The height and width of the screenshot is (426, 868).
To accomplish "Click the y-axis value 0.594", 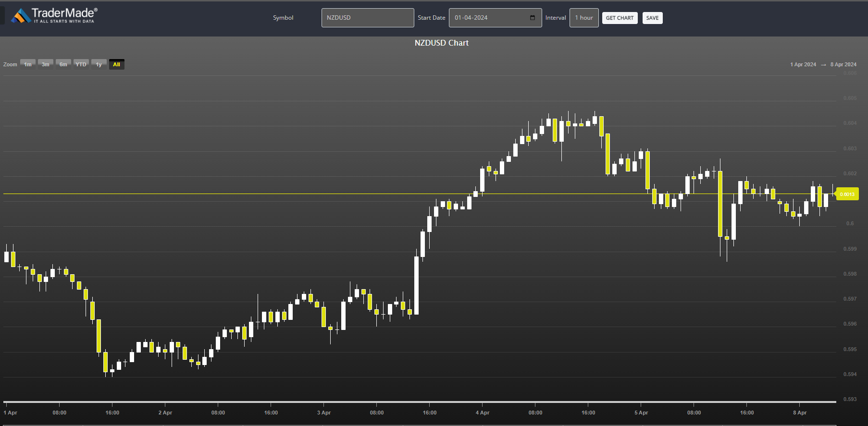I will tap(850, 374).
